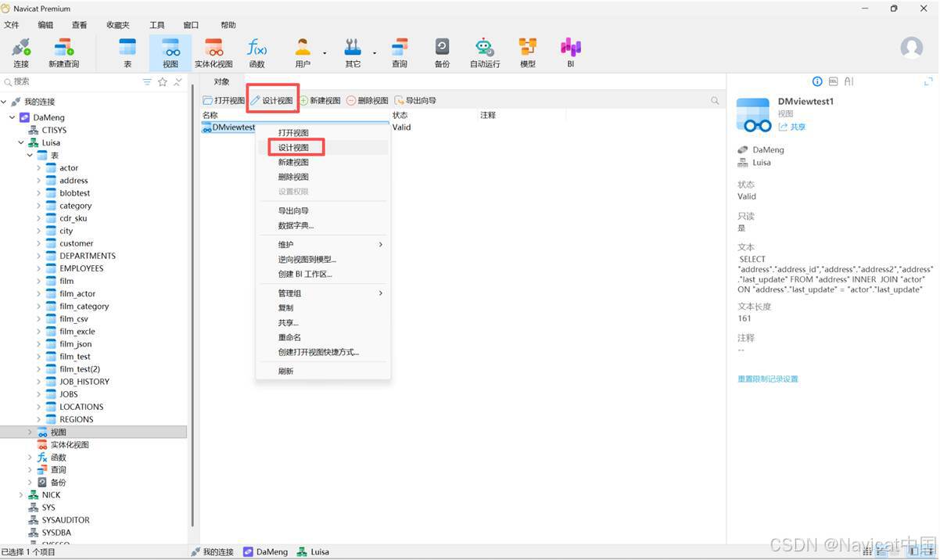Open the BI toolbar icon
The height and width of the screenshot is (560, 940).
(x=571, y=52)
